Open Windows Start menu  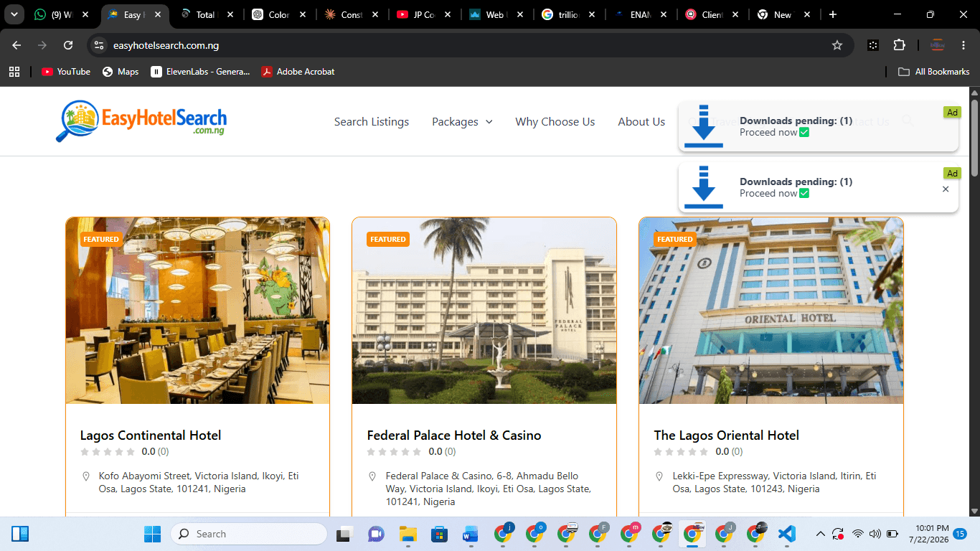pyautogui.click(x=152, y=534)
